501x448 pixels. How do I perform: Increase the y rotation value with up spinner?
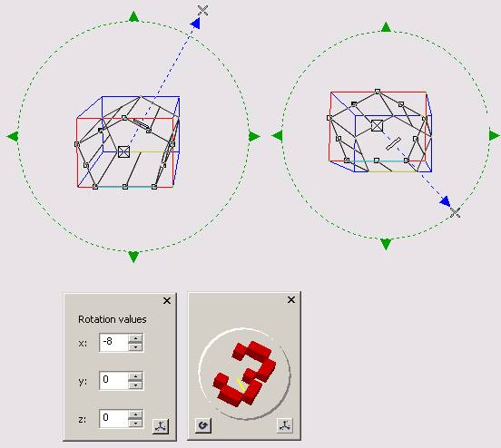click(x=136, y=376)
